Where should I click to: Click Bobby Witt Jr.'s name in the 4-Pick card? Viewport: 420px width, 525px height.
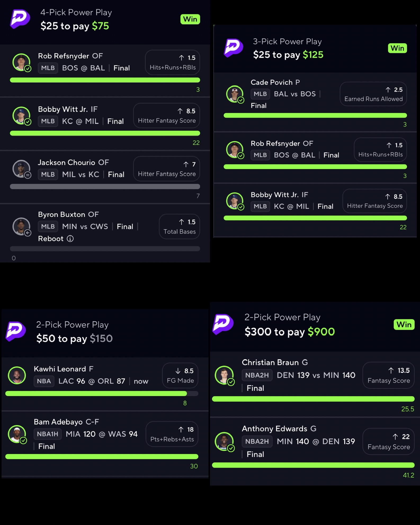tap(63, 109)
